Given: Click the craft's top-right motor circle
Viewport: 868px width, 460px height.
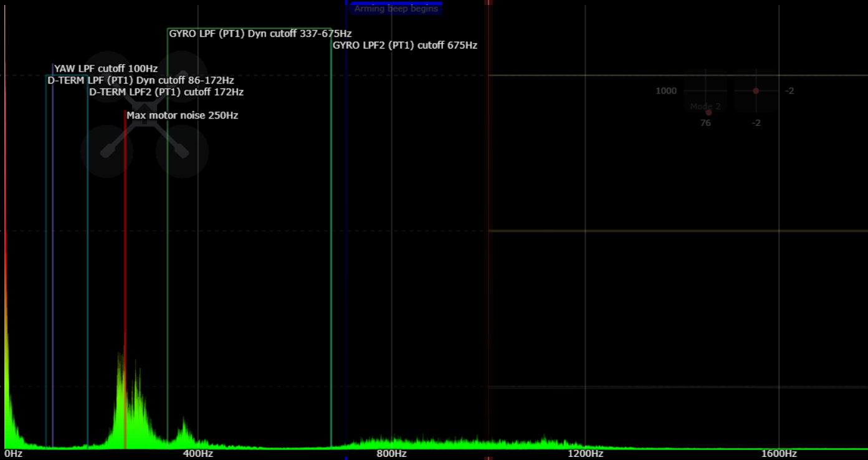Looking at the screenshot, I should pos(181,77).
